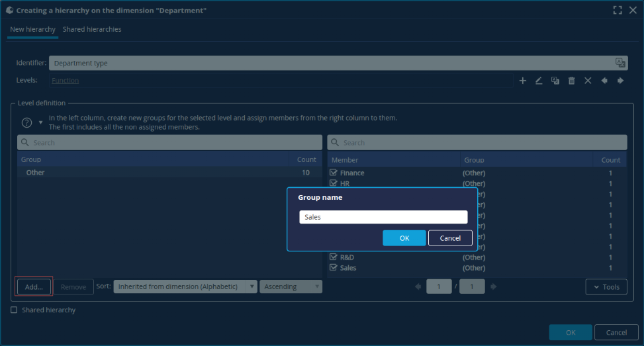Click the trash delete level icon
Image resolution: width=644 pixels, height=346 pixels.
[x=571, y=81]
